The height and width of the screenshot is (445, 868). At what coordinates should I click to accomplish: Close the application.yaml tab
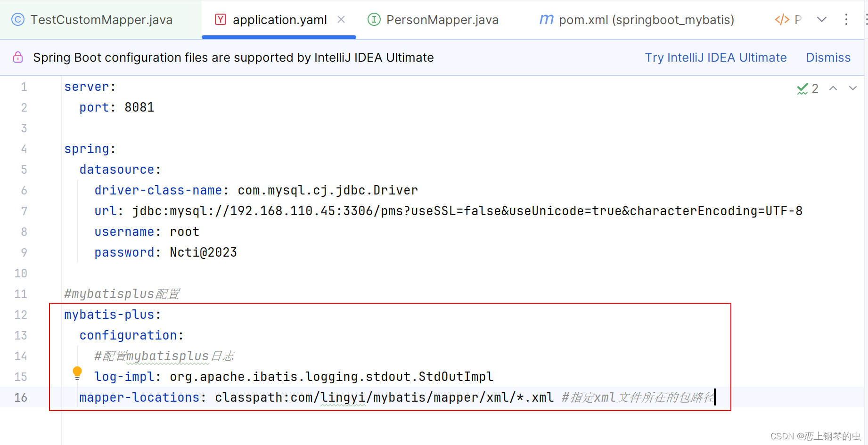click(341, 19)
